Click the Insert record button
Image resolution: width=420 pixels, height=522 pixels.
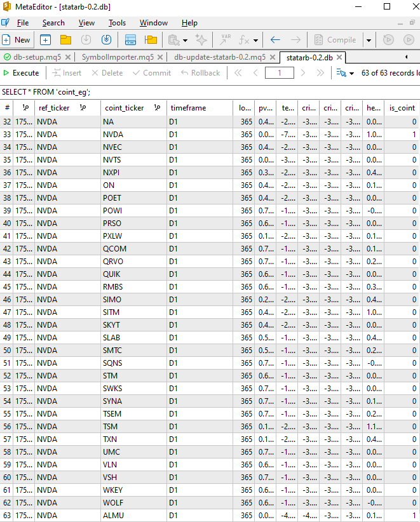67,73
